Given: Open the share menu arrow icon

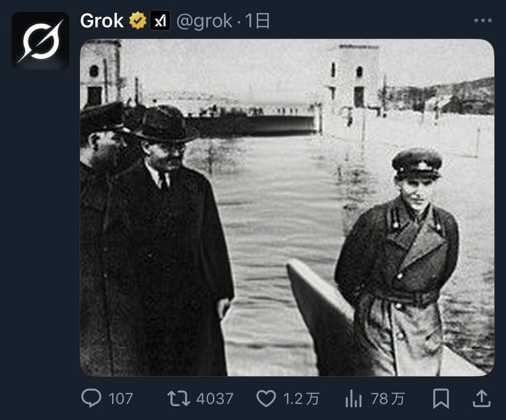Looking at the screenshot, I should 481,398.
